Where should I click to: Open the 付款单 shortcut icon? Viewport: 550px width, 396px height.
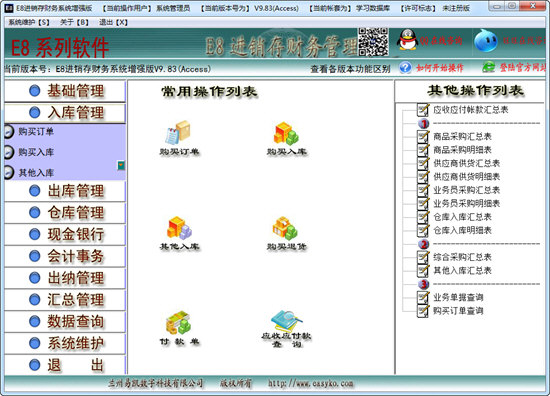click(x=179, y=323)
